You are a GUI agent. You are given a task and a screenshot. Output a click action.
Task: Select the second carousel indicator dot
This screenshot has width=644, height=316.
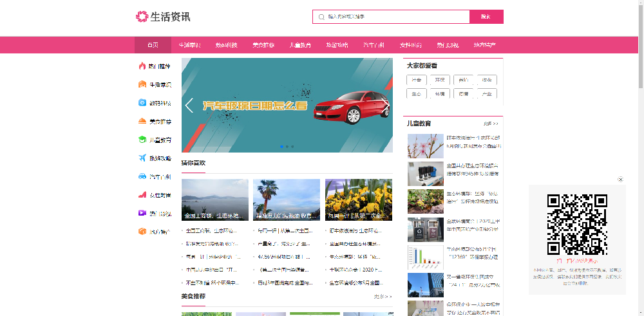[287, 147]
